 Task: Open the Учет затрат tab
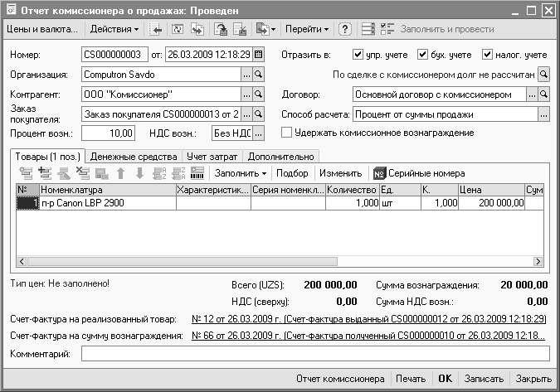click(212, 156)
